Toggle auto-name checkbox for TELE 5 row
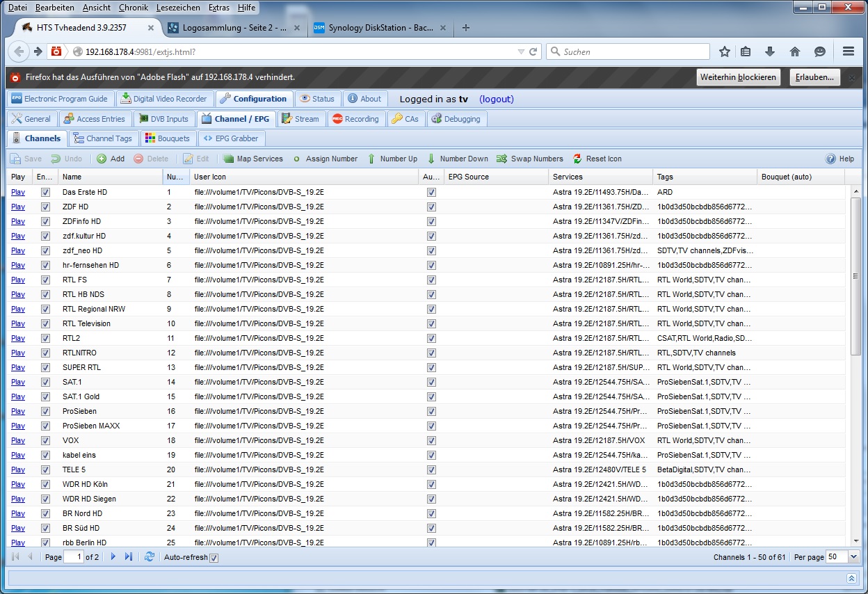 [x=432, y=469]
